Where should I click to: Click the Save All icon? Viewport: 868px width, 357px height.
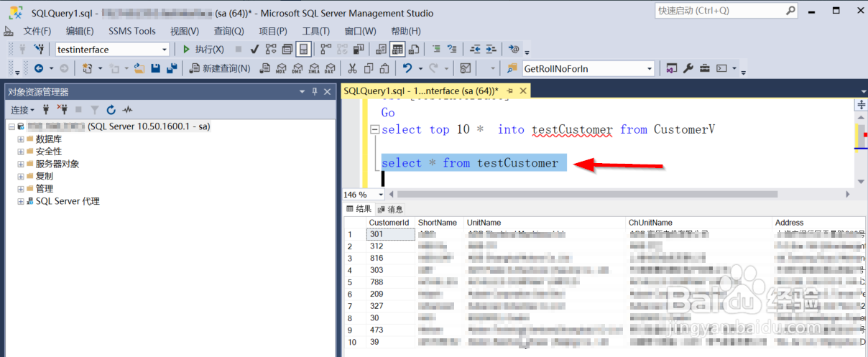pyautogui.click(x=171, y=68)
